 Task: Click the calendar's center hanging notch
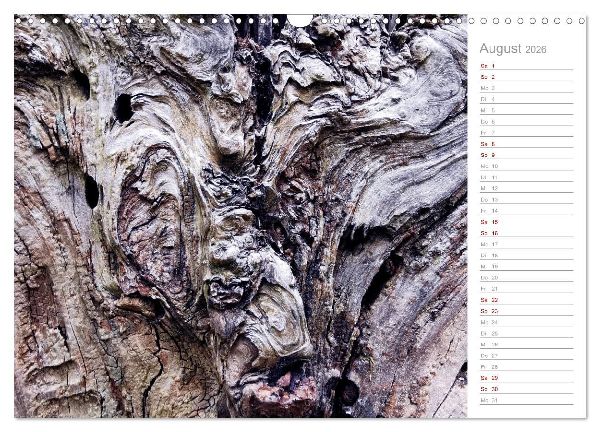tap(300, 20)
